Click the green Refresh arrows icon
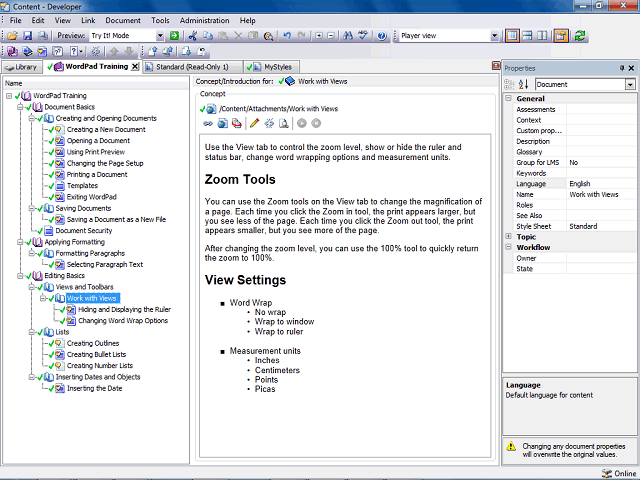This screenshot has width=640, height=480. click(580, 36)
